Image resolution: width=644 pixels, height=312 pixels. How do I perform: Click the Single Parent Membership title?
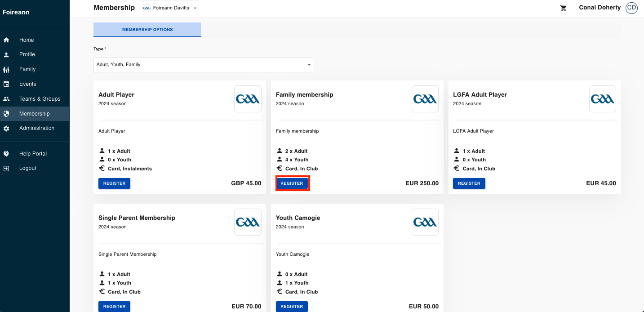point(137,218)
